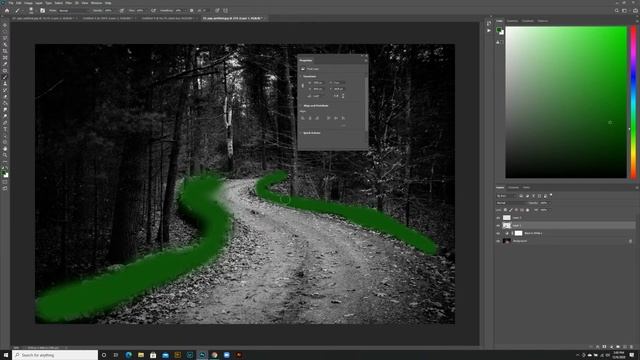Screen dimensions: 640x360
Task: Open the Filter menu
Action: (69, 3)
